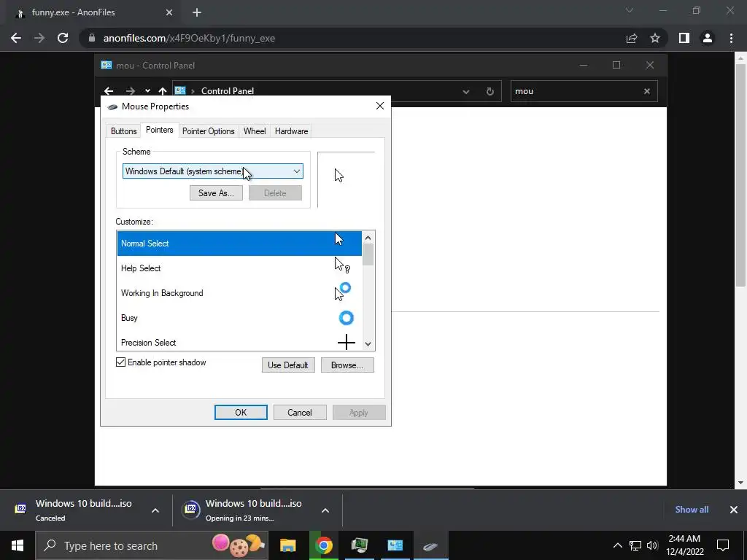This screenshot has height=560, width=747.
Task: Show hidden system tray icons
Action: click(617, 545)
